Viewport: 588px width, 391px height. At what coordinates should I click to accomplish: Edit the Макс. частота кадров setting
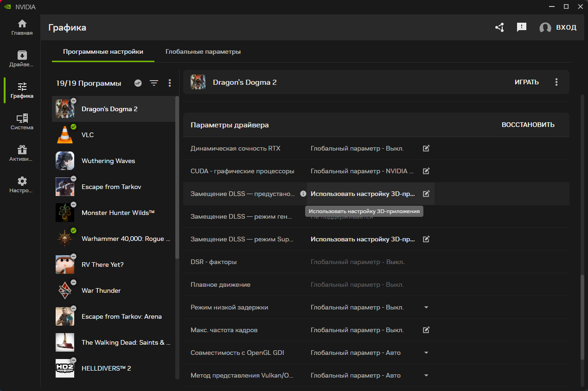[x=426, y=330]
